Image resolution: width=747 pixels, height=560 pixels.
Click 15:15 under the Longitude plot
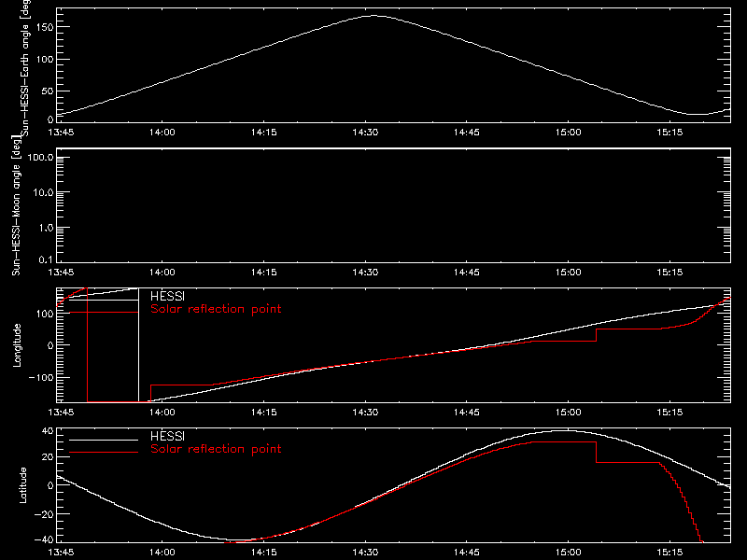tap(669, 413)
